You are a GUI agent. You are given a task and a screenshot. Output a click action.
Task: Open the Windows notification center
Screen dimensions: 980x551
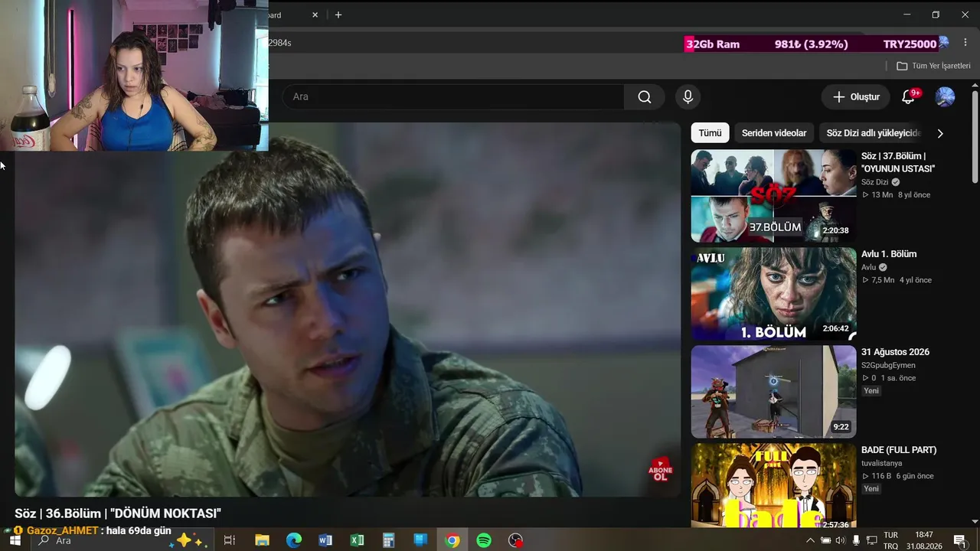point(959,540)
